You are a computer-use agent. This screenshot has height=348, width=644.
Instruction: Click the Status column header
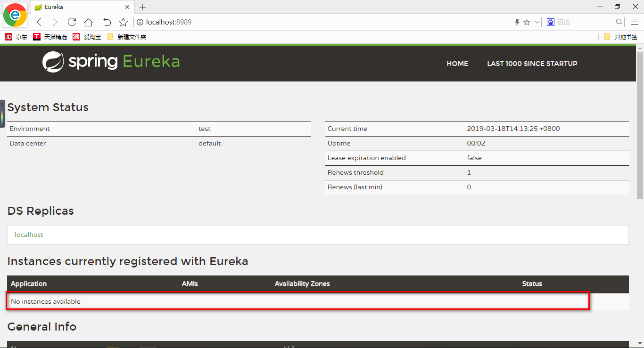coord(532,283)
